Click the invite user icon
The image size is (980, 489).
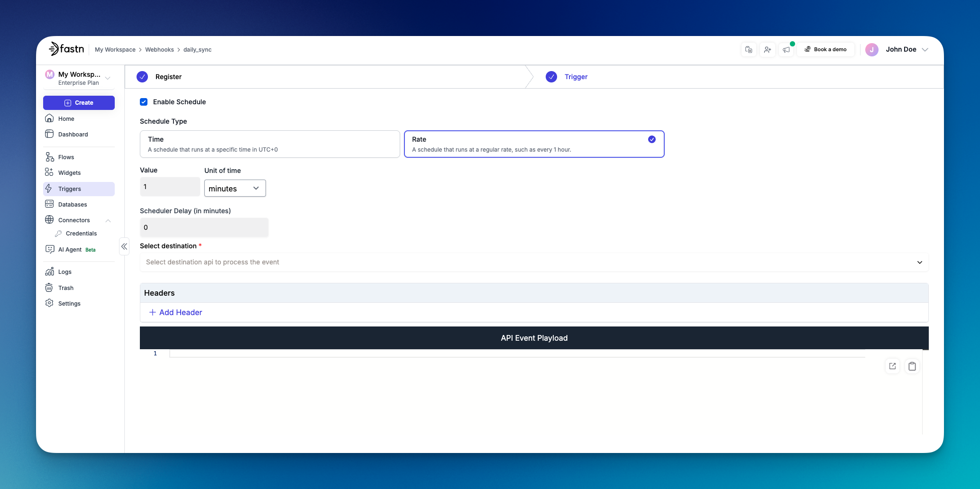point(768,49)
